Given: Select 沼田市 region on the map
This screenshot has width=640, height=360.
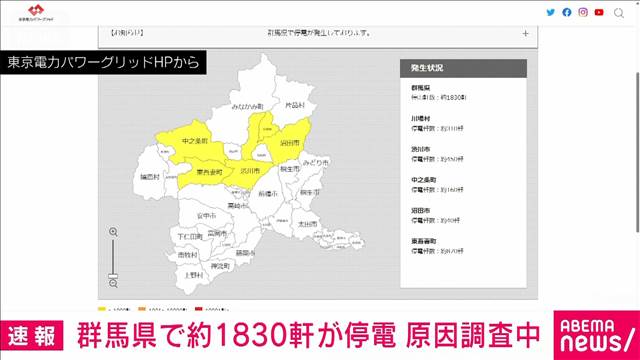Looking at the screenshot, I should coord(290,143).
